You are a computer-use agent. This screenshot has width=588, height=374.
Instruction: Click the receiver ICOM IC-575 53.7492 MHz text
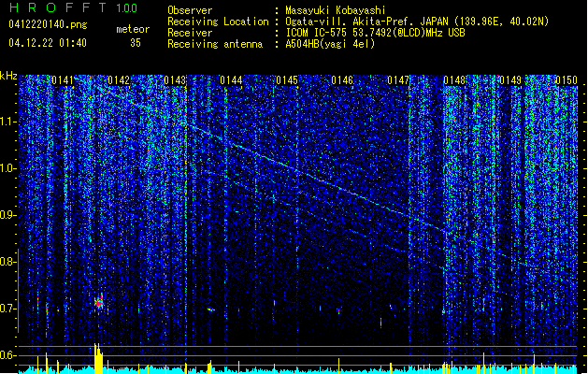tap(375, 33)
